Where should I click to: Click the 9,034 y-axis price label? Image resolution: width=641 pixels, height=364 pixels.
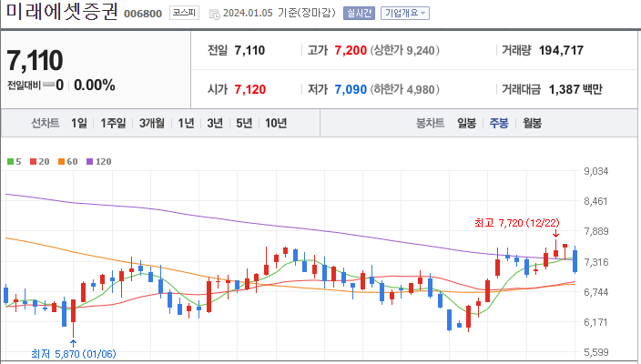tap(596, 171)
